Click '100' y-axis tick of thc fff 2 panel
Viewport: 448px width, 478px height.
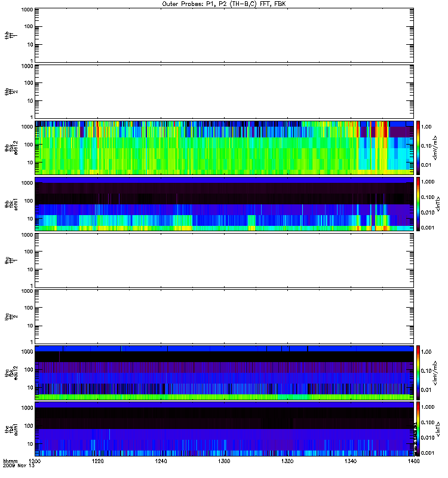29,308
